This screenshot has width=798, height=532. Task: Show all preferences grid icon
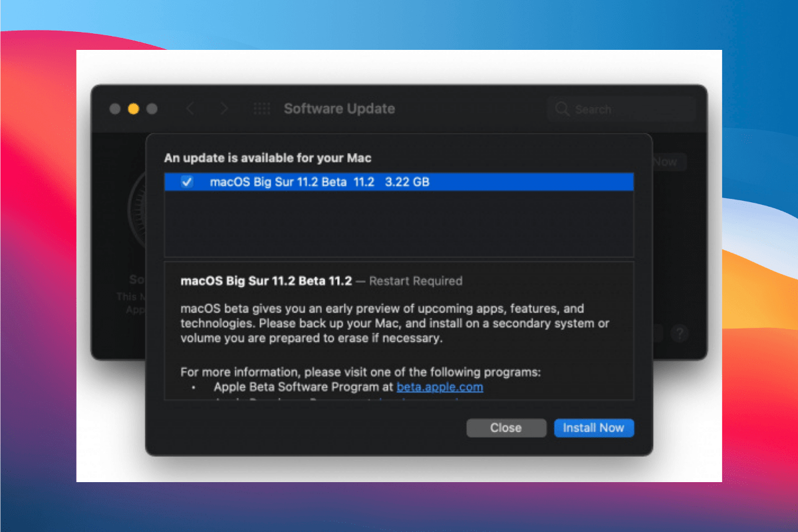(x=262, y=108)
